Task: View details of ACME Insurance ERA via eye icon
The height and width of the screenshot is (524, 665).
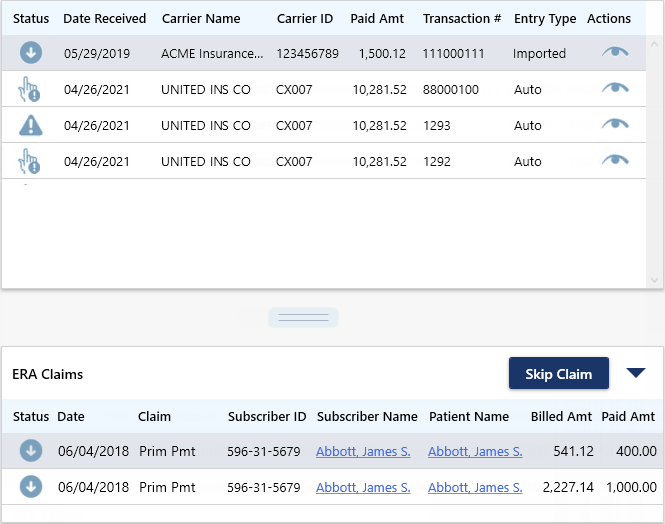Action: [615, 52]
